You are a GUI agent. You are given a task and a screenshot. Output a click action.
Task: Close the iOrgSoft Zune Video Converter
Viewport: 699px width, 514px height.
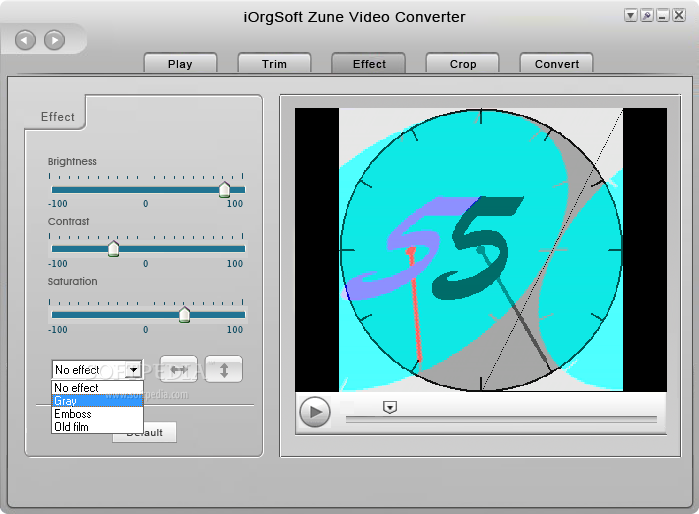tap(679, 16)
